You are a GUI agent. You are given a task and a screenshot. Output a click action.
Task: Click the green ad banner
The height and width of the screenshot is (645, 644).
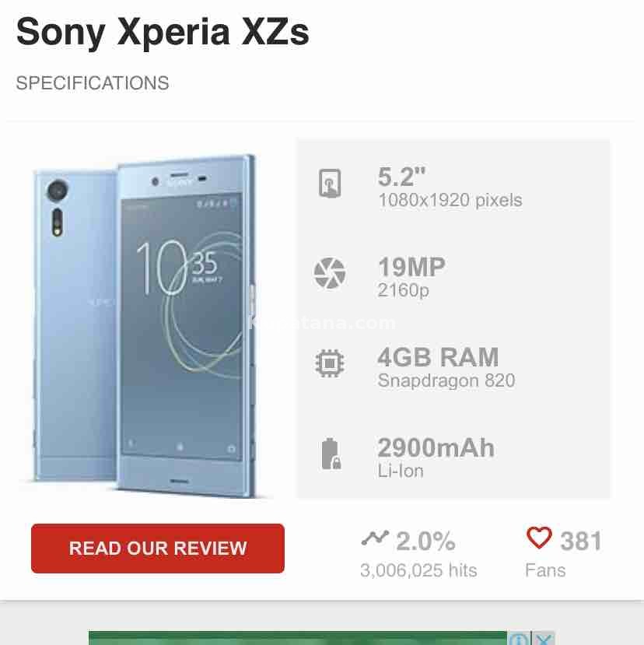pos(298,638)
